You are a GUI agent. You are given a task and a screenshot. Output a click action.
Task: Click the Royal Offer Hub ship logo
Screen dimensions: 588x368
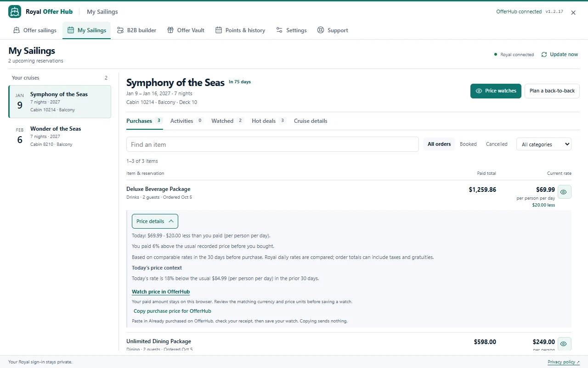tap(15, 12)
